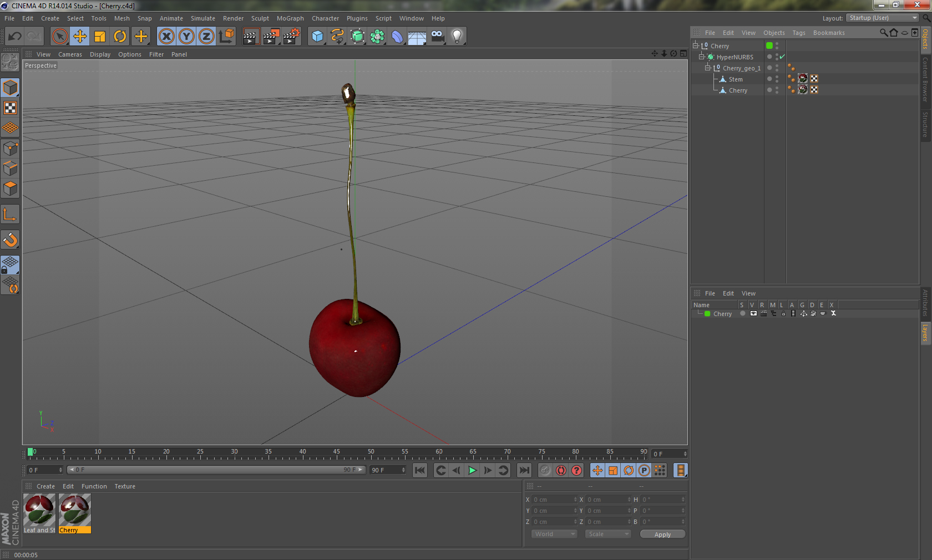Image resolution: width=932 pixels, height=560 pixels.
Task: Open the Sculpt menu
Action: (260, 18)
